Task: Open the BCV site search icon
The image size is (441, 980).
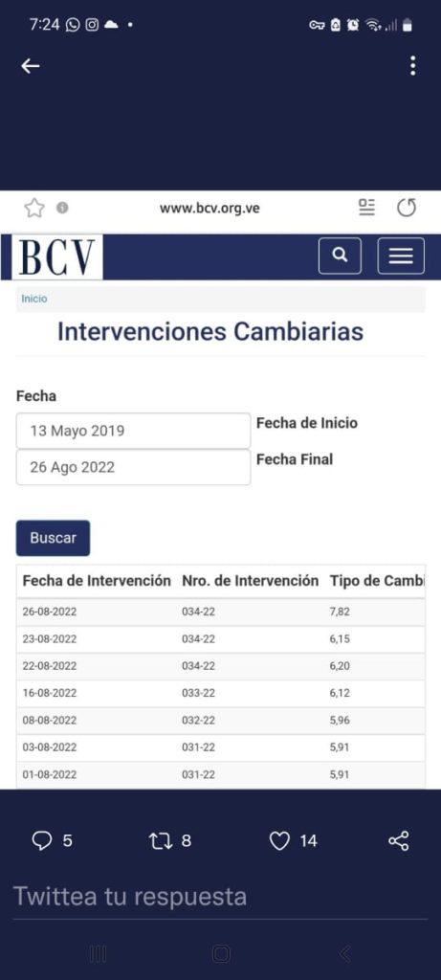Action: click(340, 256)
